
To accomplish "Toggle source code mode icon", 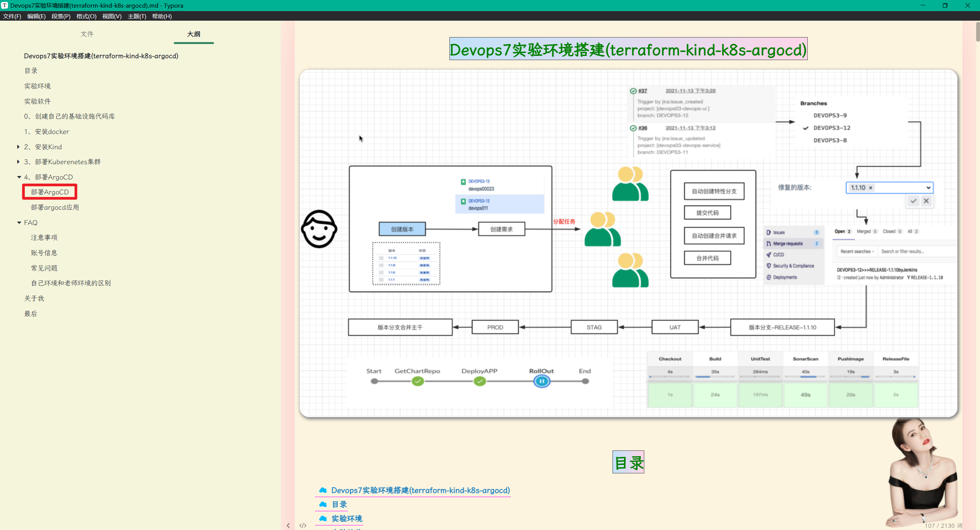I will pos(303,525).
